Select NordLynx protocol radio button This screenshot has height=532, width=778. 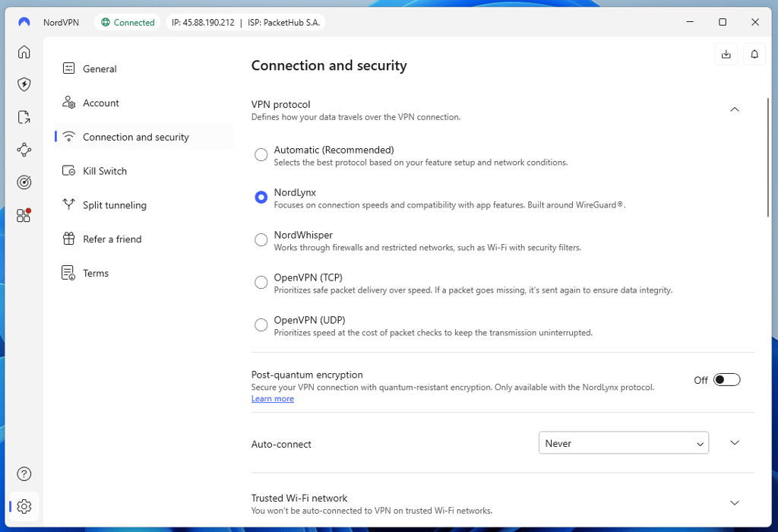coord(261,198)
